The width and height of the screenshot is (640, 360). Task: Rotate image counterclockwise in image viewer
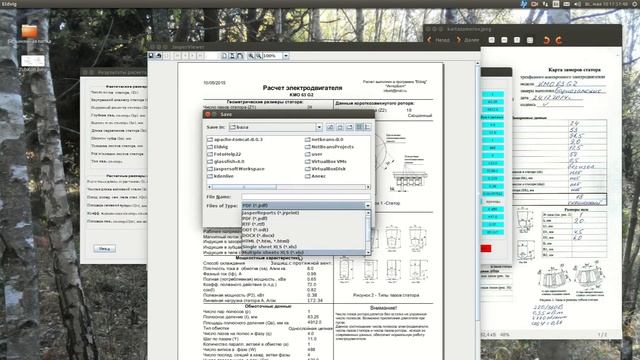point(547,40)
